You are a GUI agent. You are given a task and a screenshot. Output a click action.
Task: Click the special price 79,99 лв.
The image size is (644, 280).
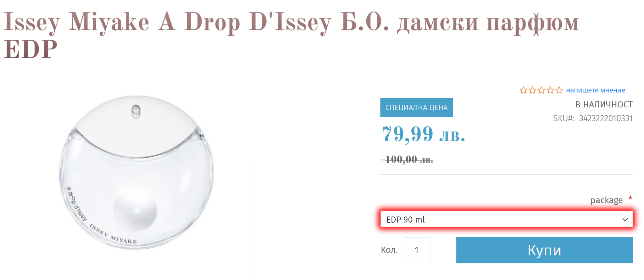[x=423, y=134]
